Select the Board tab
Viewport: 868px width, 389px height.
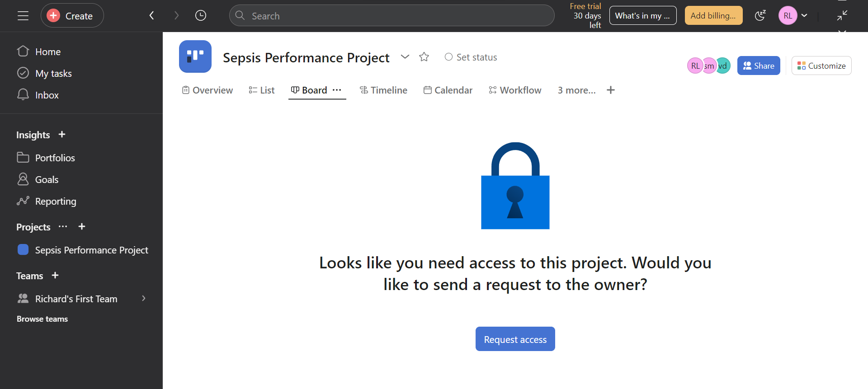309,90
